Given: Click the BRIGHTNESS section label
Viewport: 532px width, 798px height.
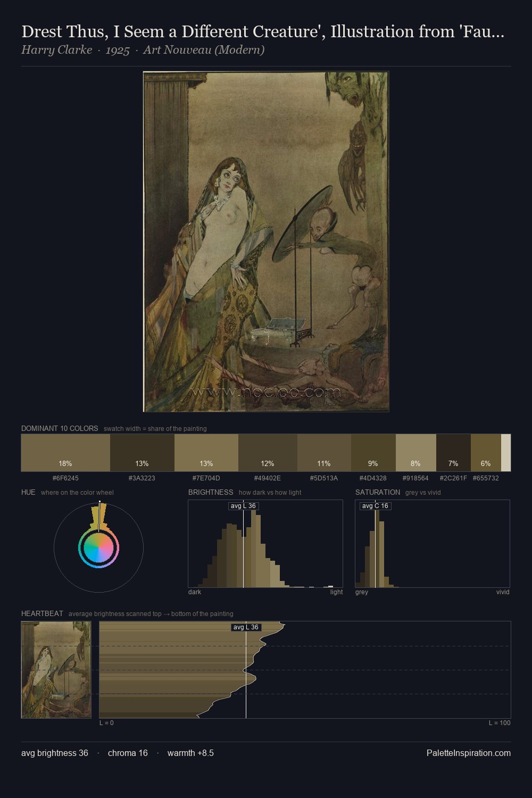Looking at the screenshot, I should coord(211,492).
